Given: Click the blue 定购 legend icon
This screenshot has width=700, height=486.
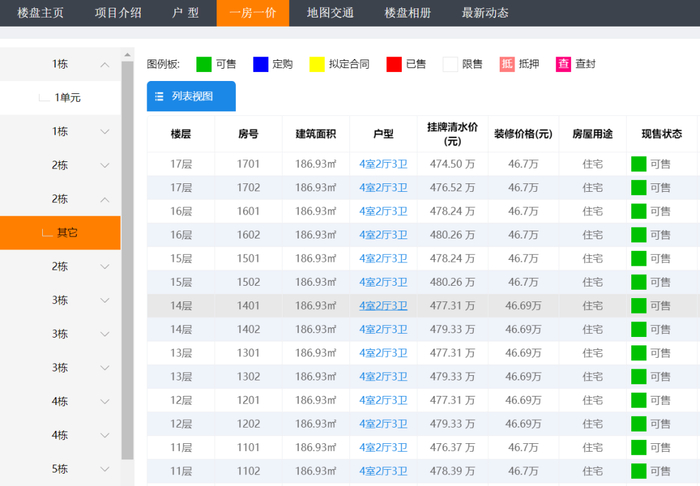Looking at the screenshot, I should pos(261,64).
